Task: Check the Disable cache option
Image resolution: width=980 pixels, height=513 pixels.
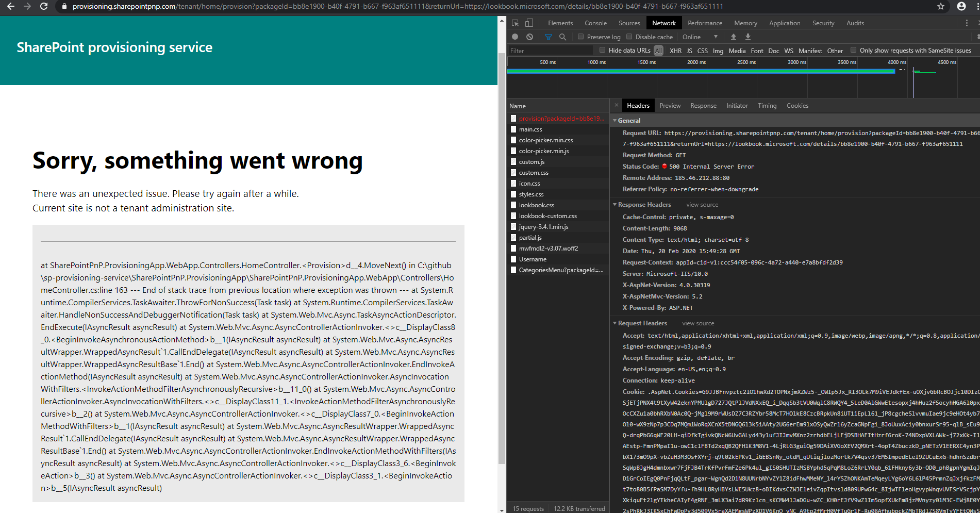Action: 629,37
